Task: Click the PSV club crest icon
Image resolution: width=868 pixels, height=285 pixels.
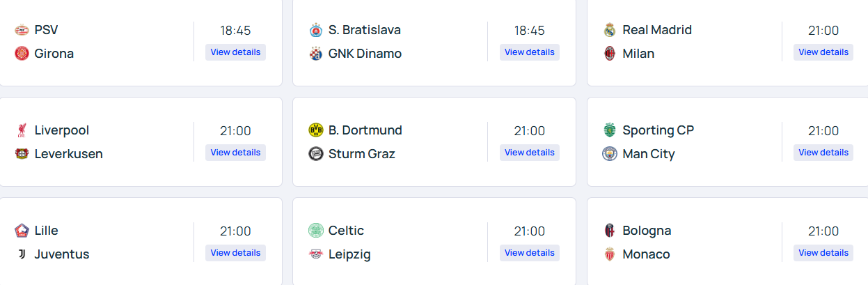Action: point(22,30)
